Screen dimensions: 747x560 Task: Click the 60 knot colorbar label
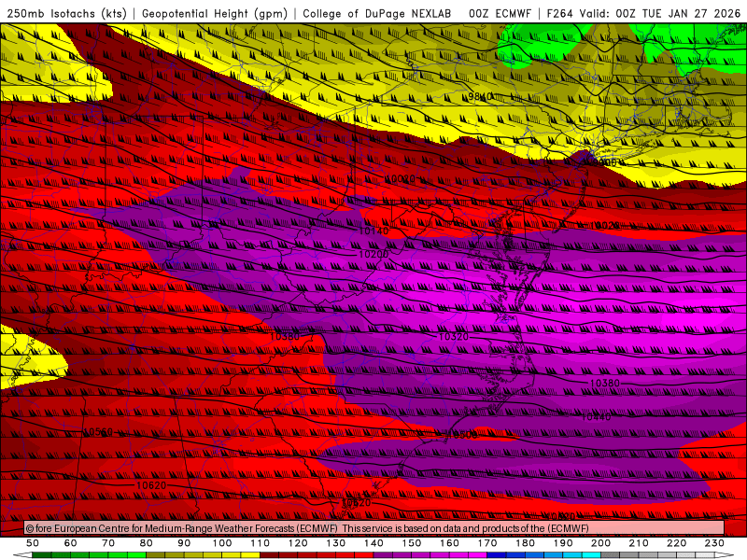pos(71,543)
